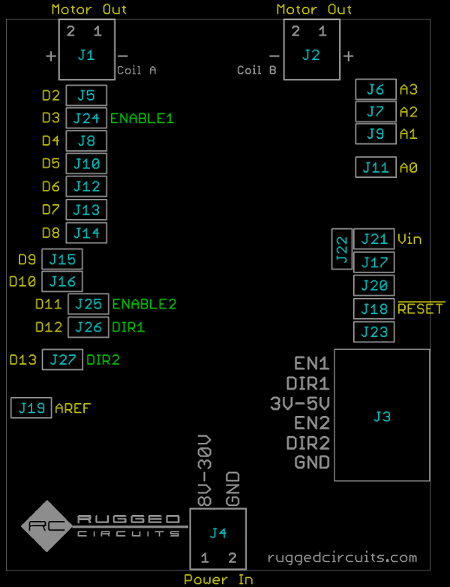Click the J8 jumper at D4
Image resolution: width=450 pixels, height=587 pixels.
(x=86, y=141)
